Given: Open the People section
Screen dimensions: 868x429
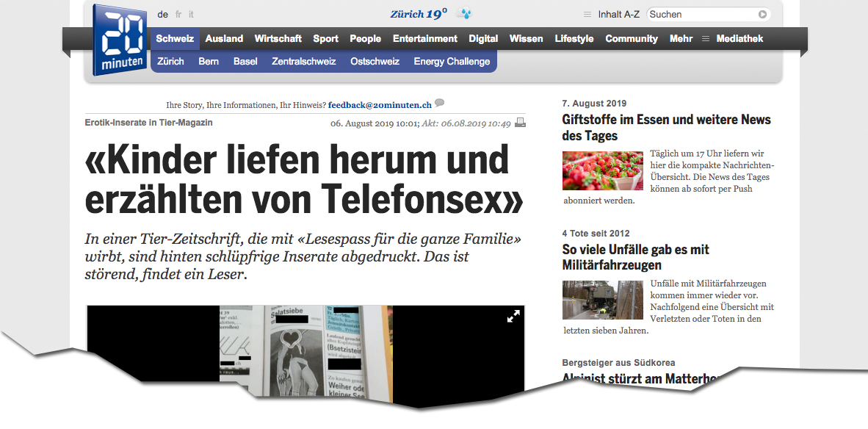Looking at the screenshot, I should [366, 39].
